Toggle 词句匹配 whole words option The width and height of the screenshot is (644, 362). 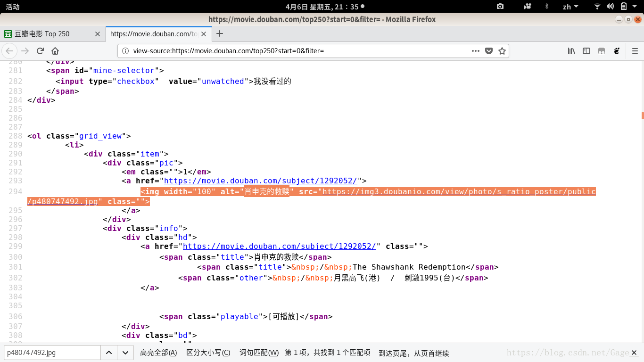[x=259, y=353]
